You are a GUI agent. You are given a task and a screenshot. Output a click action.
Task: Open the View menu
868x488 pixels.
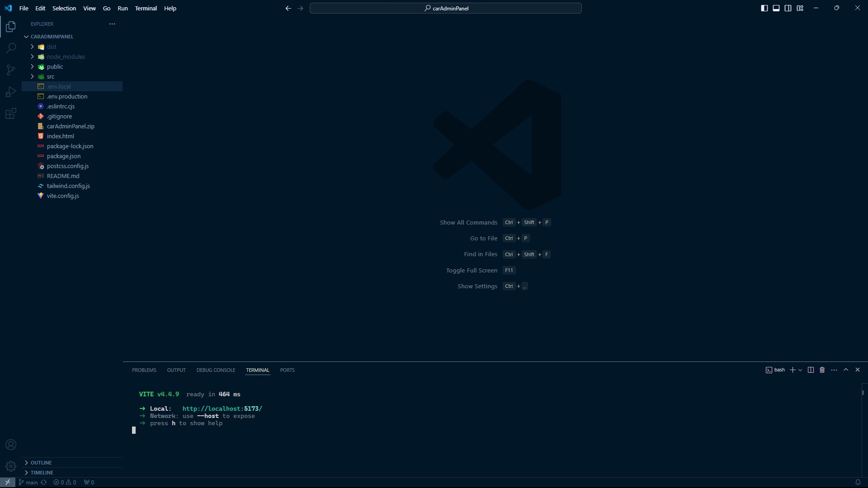tap(90, 8)
